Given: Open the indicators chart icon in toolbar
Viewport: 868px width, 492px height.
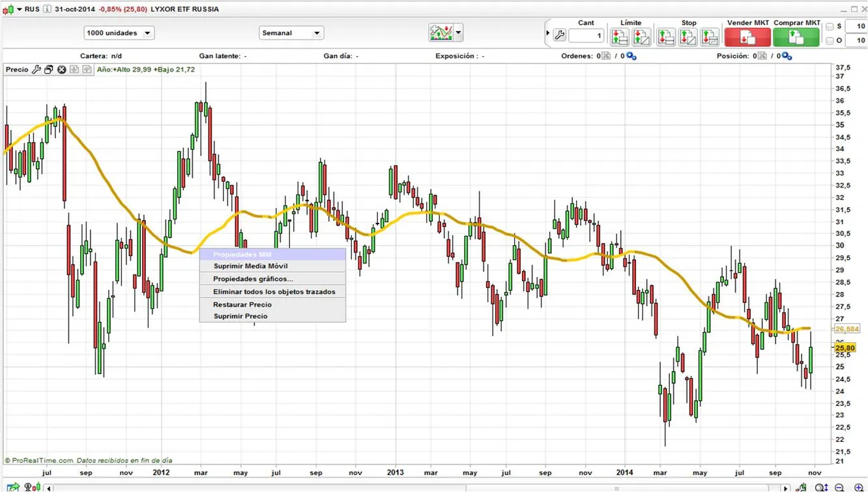Looking at the screenshot, I should click(441, 33).
